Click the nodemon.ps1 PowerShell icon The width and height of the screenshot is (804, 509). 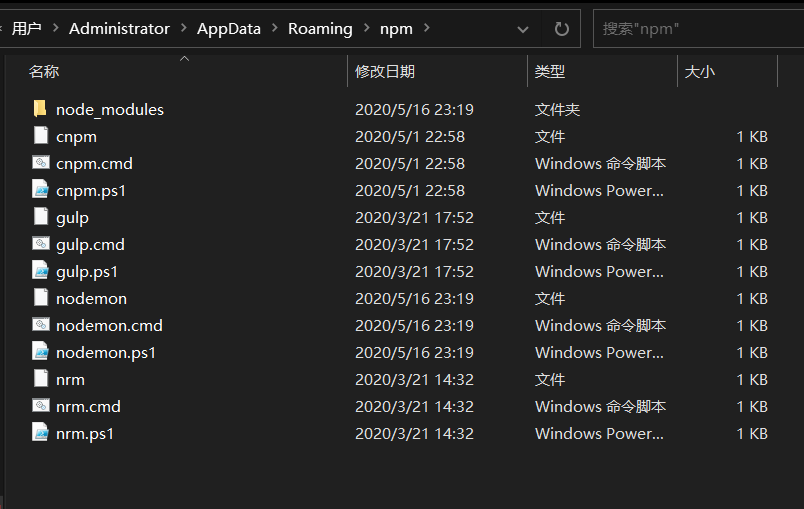point(41,352)
